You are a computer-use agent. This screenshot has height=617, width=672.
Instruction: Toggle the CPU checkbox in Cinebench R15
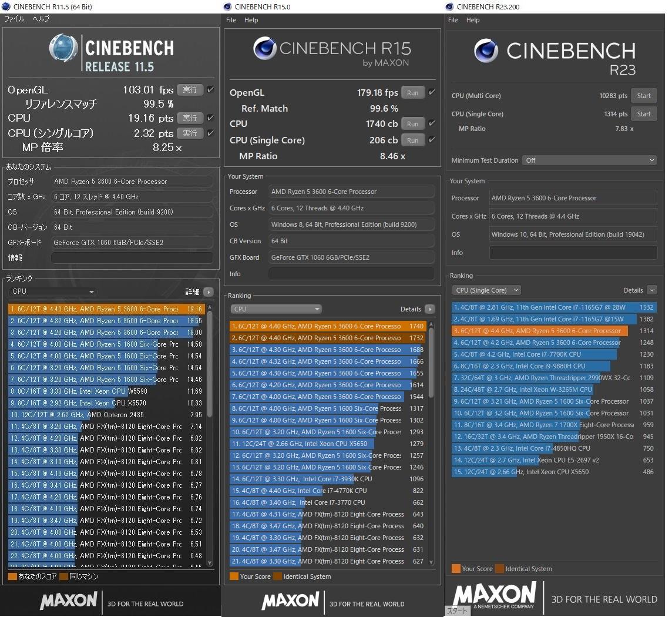(432, 123)
